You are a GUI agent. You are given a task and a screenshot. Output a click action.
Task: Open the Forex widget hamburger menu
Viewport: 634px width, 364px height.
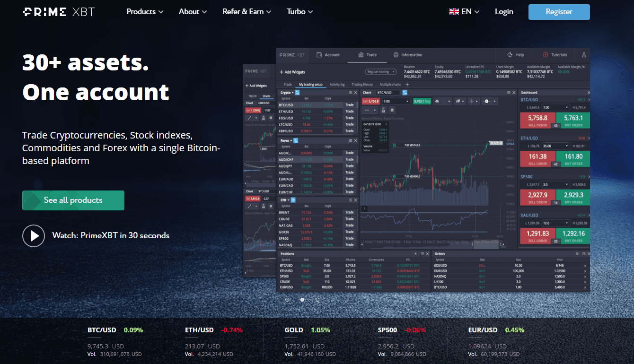point(350,140)
